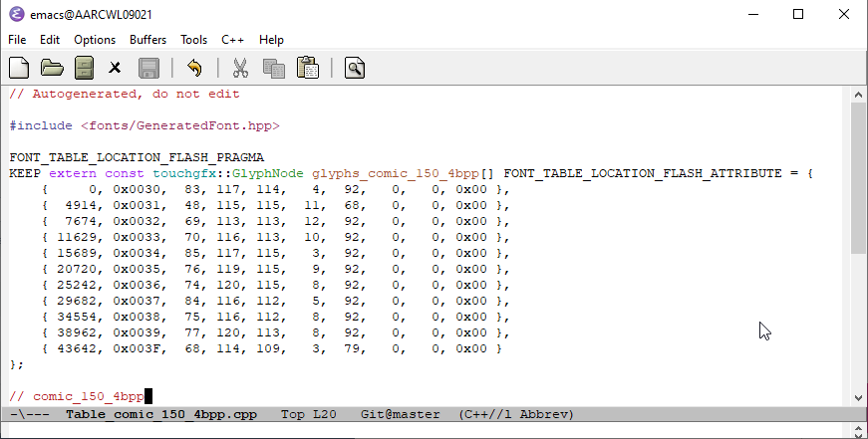Click the value 0x0037 in the table

[x=137, y=301]
